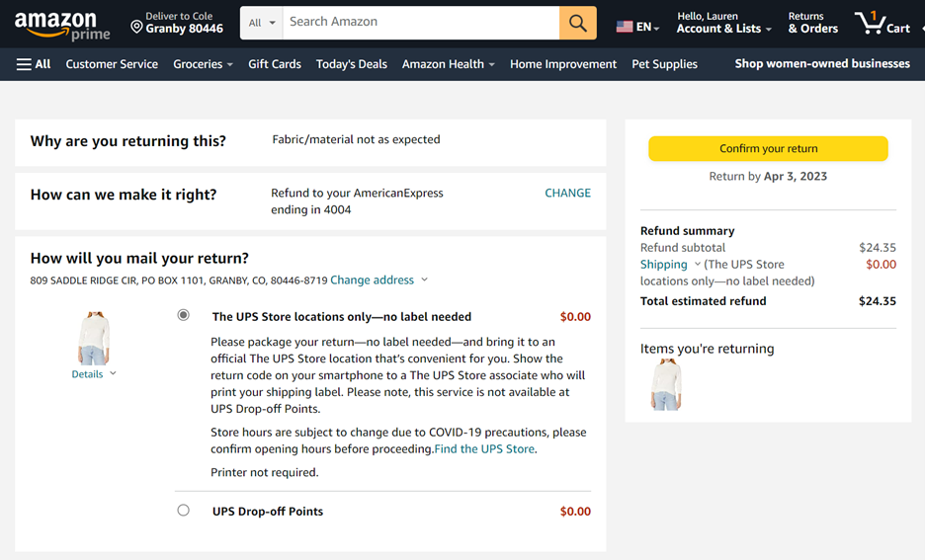Select The UPS Store locations radio button
The height and width of the screenshot is (560, 925).
184,315
